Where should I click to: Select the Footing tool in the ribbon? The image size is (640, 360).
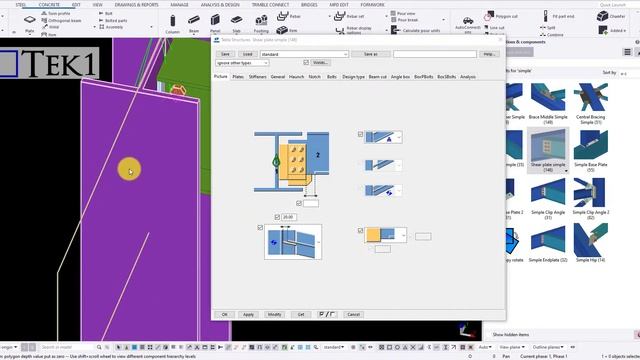pyautogui.click(x=261, y=23)
